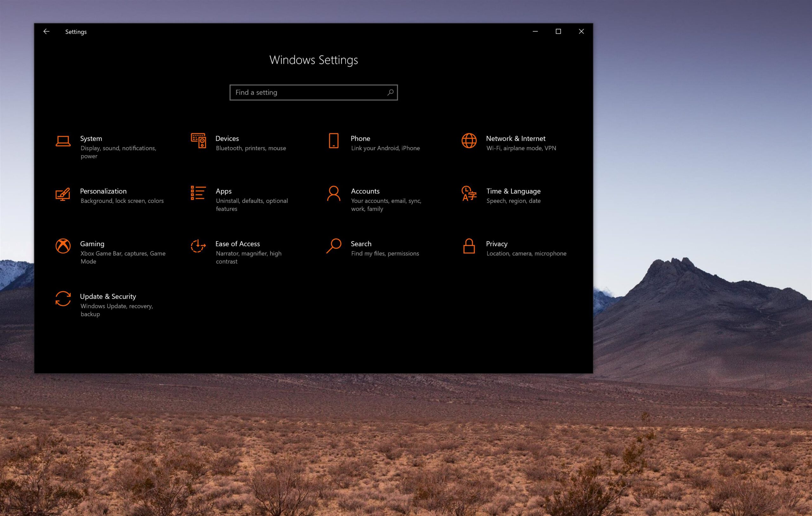812x516 pixels.
Task: Click the Accounts person icon
Action: pyautogui.click(x=333, y=193)
